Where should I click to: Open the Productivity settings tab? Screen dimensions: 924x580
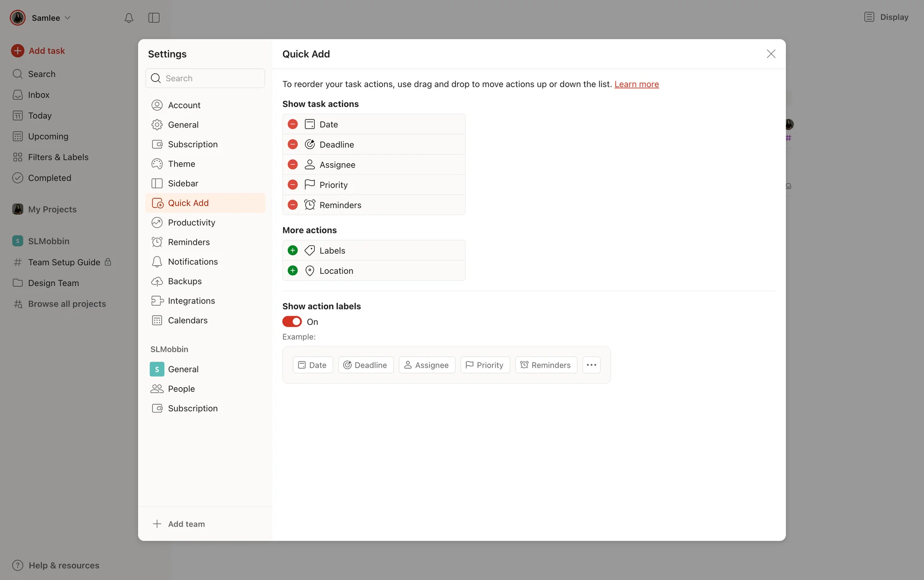(191, 222)
